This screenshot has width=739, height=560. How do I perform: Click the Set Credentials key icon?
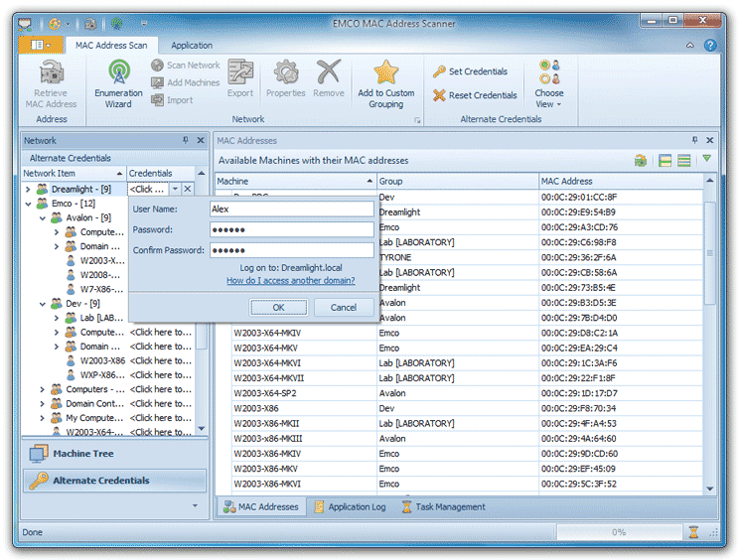pyautogui.click(x=439, y=71)
